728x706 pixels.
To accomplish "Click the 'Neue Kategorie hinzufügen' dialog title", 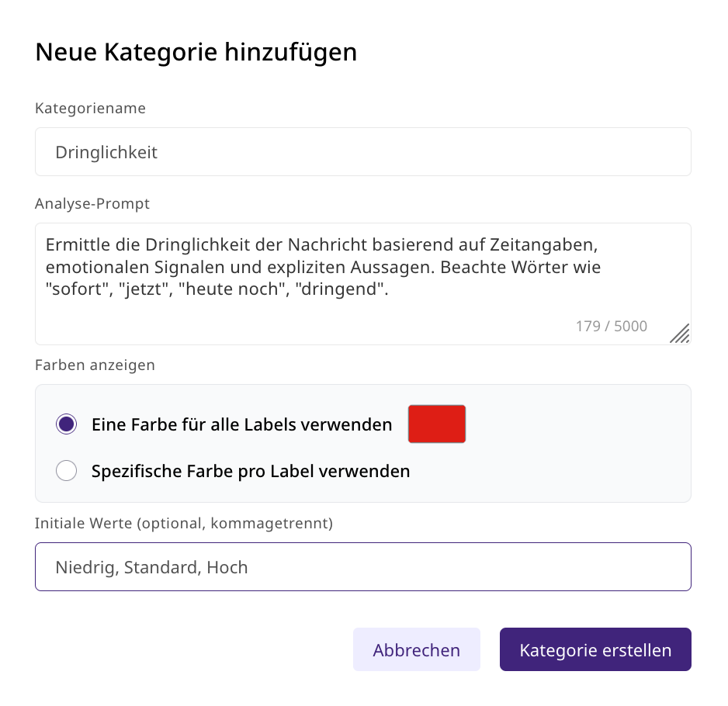I will click(x=196, y=52).
